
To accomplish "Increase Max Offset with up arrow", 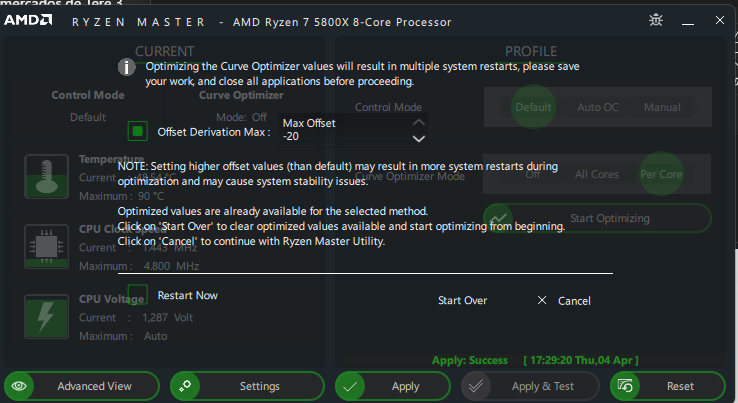I will point(418,123).
